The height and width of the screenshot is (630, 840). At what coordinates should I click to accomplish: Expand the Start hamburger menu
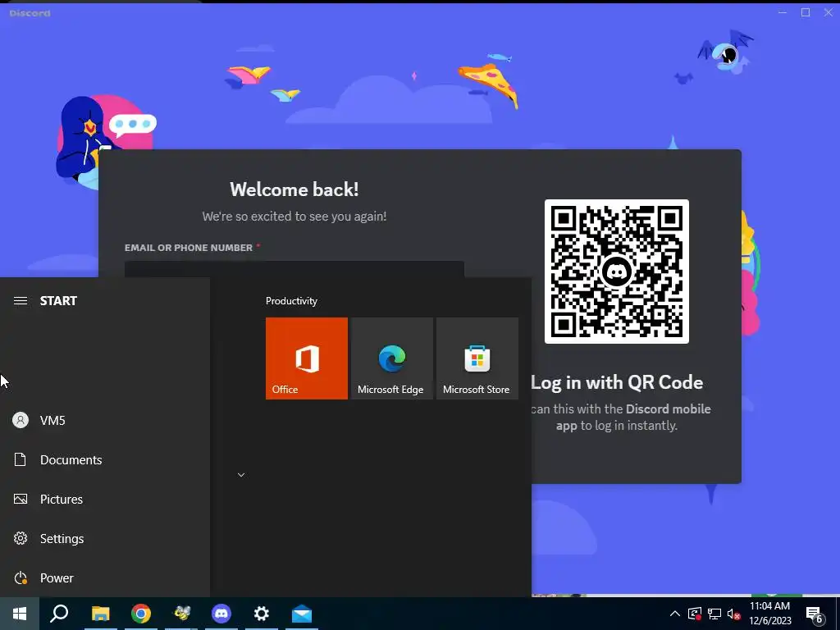point(21,300)
